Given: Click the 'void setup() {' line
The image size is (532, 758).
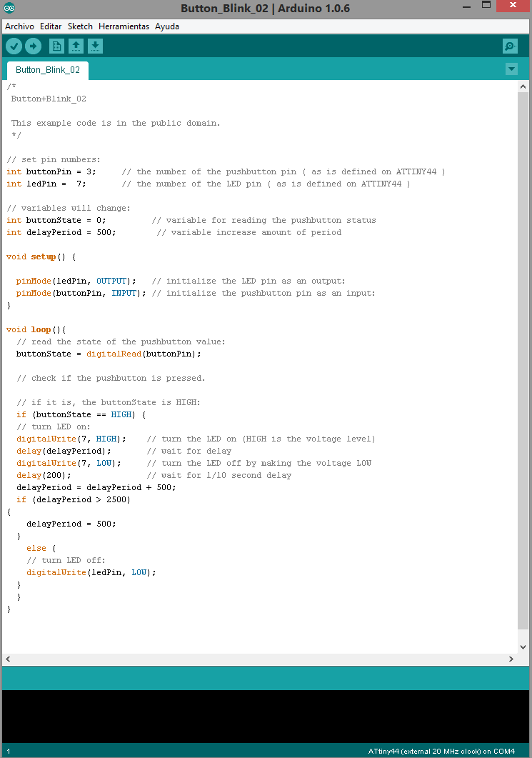Looking at the screenshot, I should point(41,256).
